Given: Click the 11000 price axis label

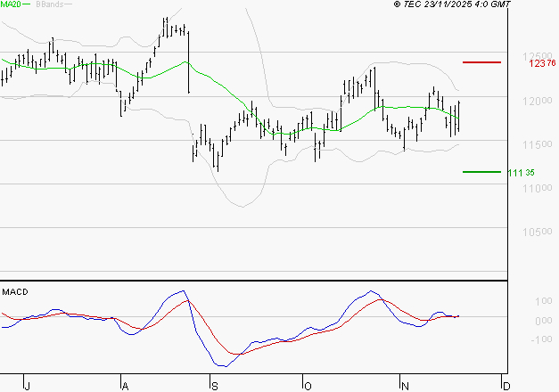Looking at the screenshot, I should (534, 188).
